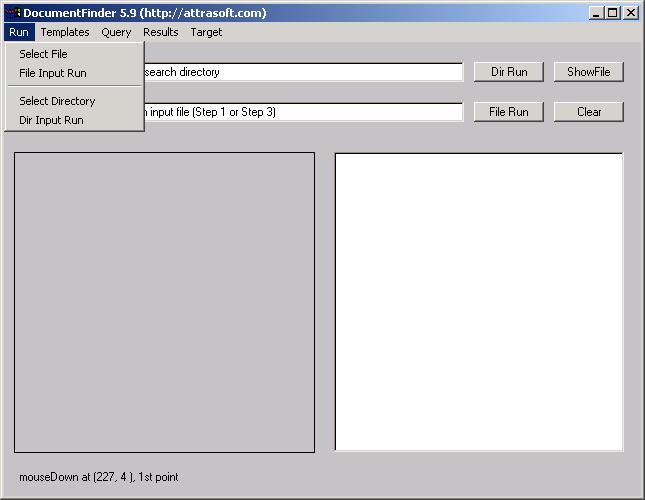Maximize the DocumentFinder window
The height and width of the screenshot is (500, 645).
(x=613, y=13)
